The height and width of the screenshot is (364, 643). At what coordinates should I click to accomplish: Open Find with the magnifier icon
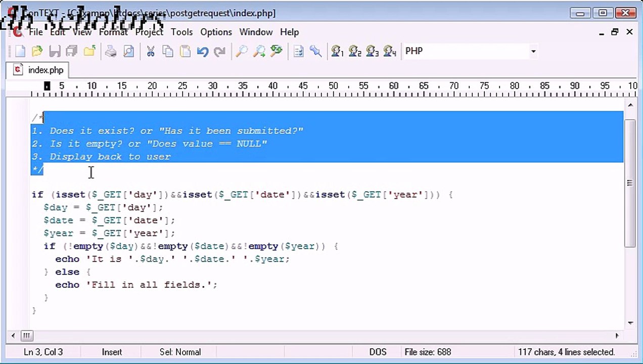(x=242, y=51)
